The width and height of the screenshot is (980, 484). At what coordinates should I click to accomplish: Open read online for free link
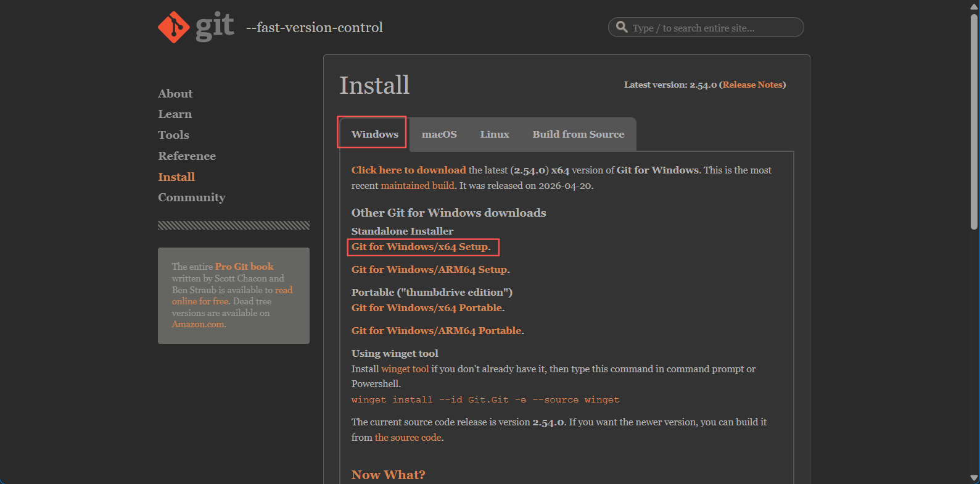coord(233,296)
